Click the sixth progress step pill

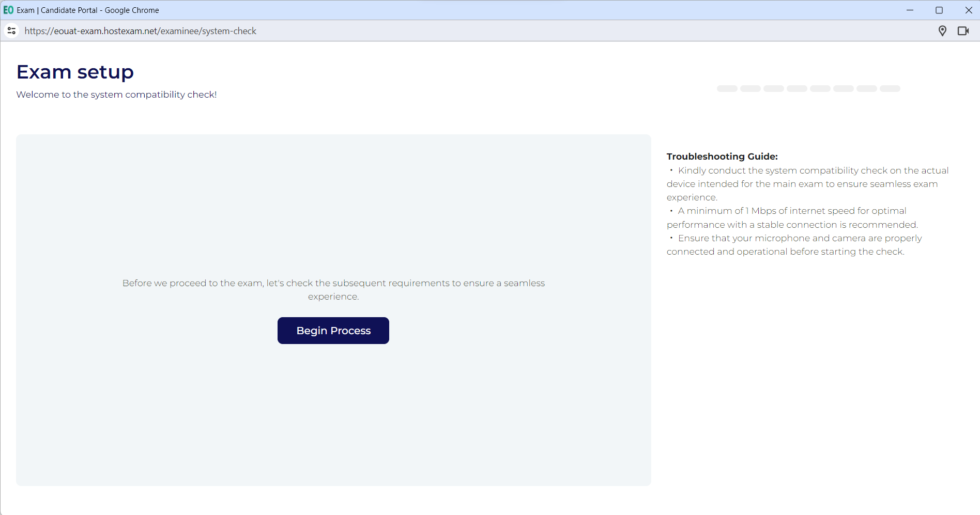click(x=843, y=89)
